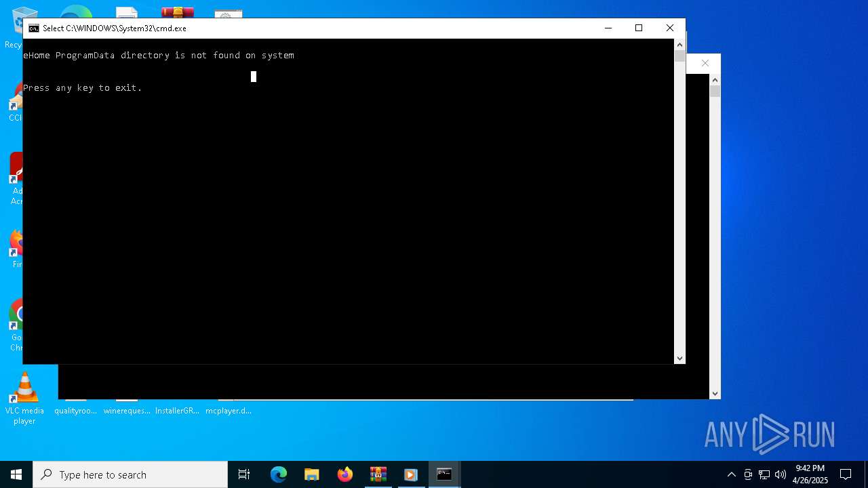Click the 'Type here to search' box
The height and width of the screenshot is (488, 868).
click(x=130, y=474)
